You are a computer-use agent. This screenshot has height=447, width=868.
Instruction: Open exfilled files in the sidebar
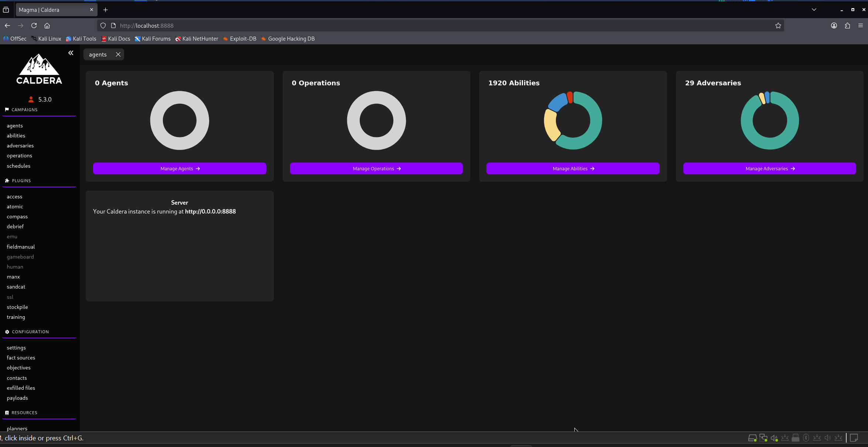click(21, 388)
